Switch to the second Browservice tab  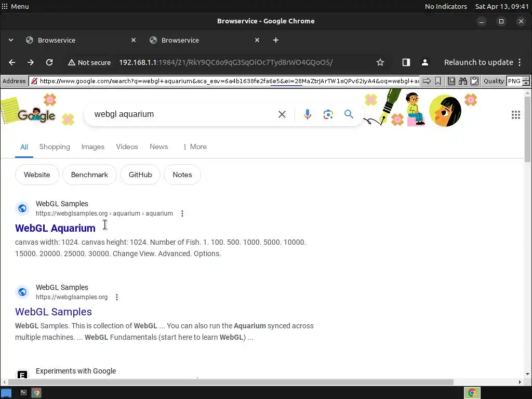click(x=204, y=40)
